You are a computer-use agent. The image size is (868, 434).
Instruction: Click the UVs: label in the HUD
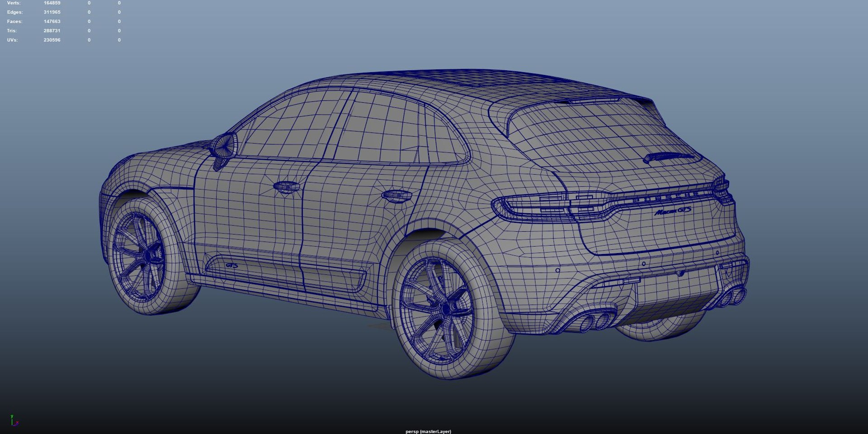(12, 40)
